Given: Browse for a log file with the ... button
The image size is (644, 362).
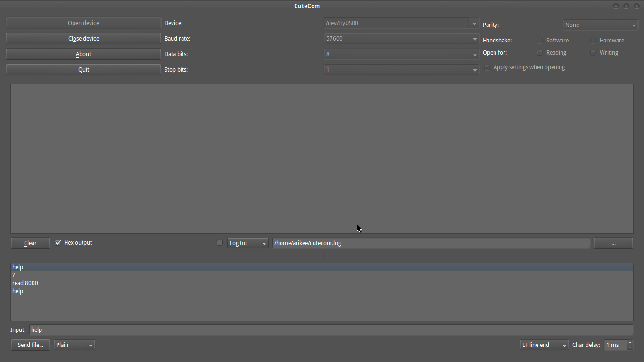Looking at the screenshot, I should pyautogui.click(x=613, y=243).
